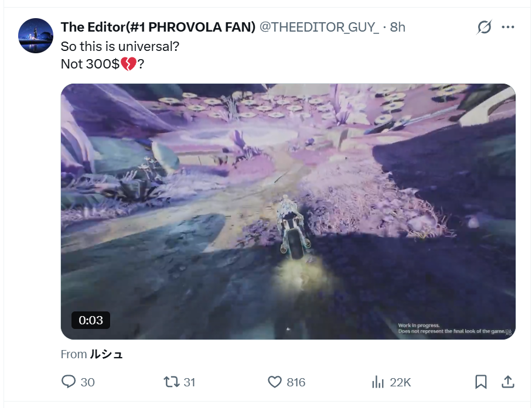Click the Grok explain icon
Screen dimensions: 532x408
click(x=484, y=27)
